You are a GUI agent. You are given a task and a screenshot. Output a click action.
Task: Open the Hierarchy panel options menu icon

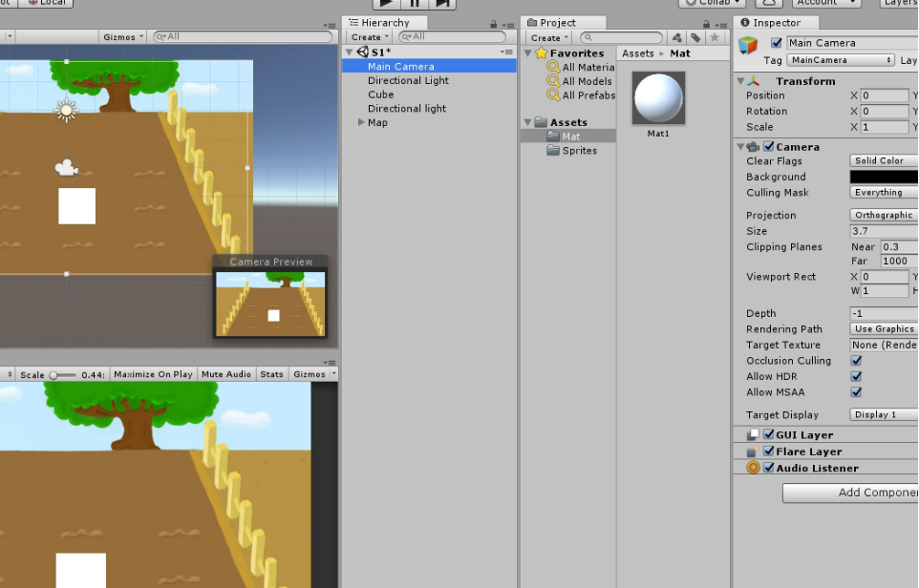point(509,25)
